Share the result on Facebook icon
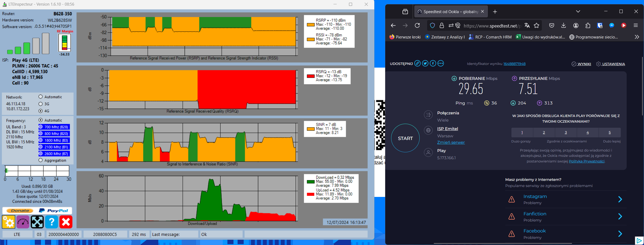The width and height of the screenshot is (644, 245). click(433, 63)
